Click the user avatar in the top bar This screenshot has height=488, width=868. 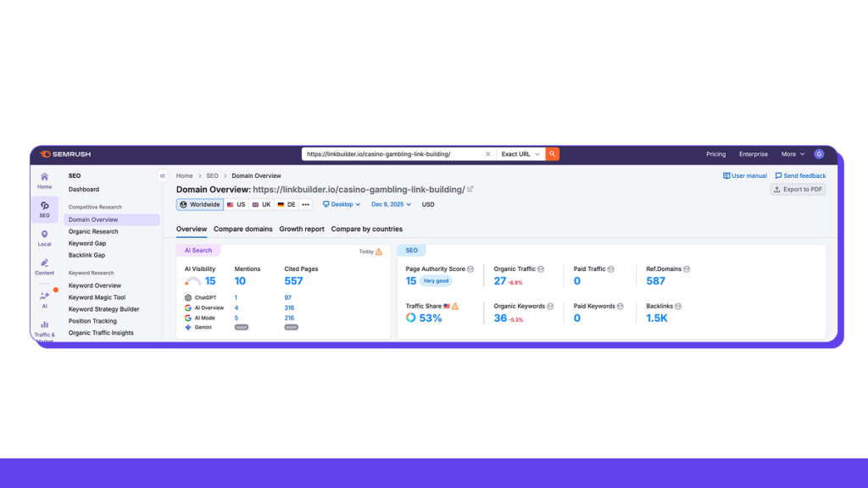[819, 154]
